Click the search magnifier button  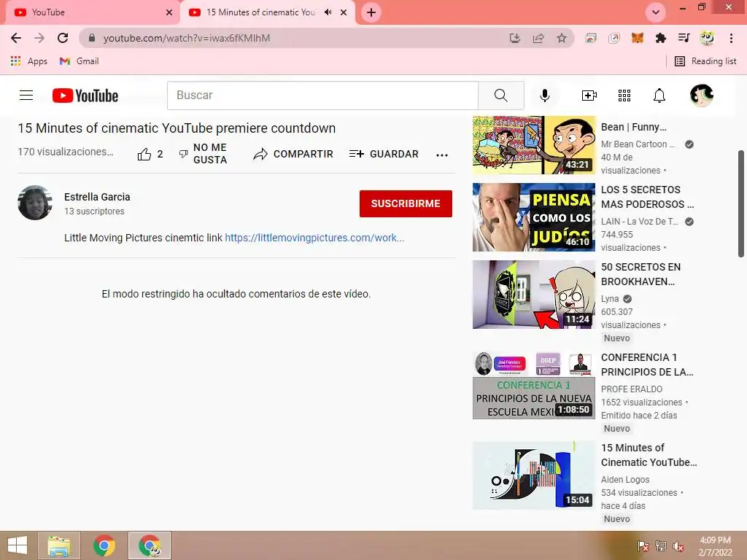point(501,96)
